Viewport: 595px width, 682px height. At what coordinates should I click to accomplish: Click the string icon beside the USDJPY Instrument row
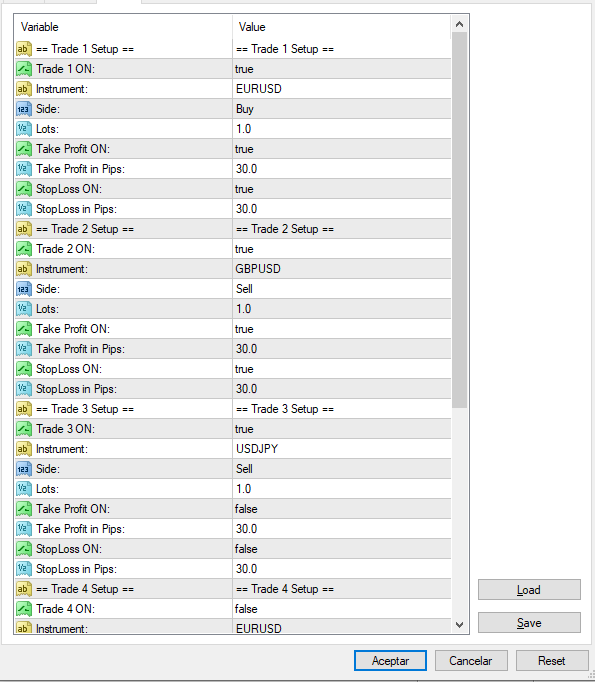24,449
